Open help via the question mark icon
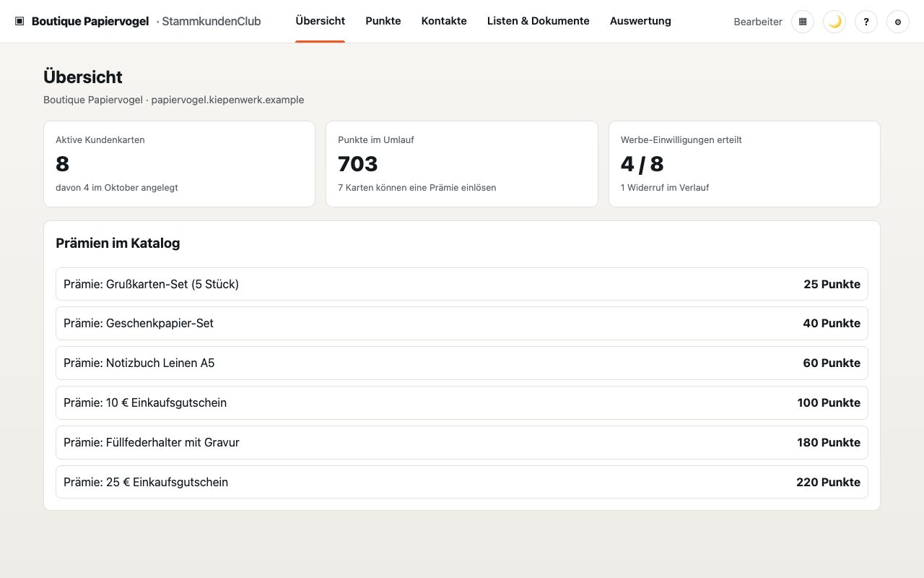 pyautogui.click(x=866, y=22)
